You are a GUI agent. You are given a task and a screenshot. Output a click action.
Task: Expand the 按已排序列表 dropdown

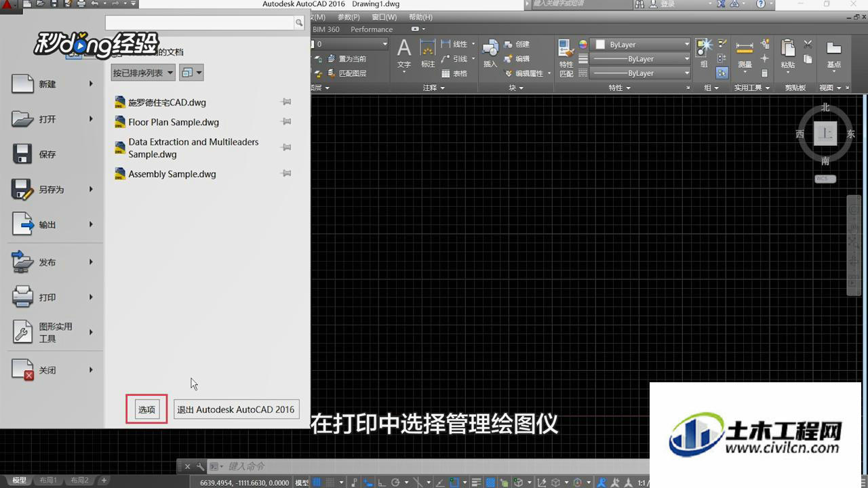143,73
